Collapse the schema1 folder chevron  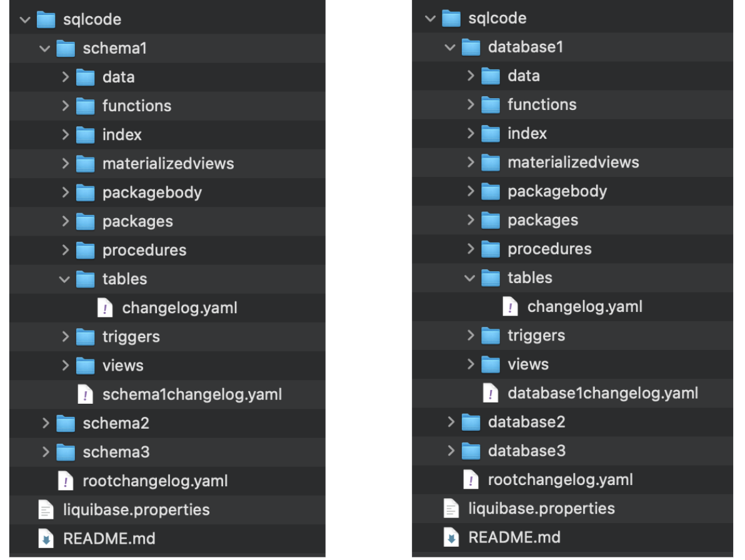coord(44,49)
